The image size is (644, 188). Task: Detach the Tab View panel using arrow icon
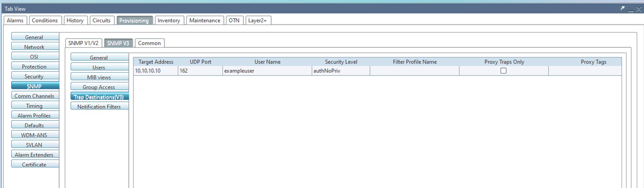click(x=623, y=9)
